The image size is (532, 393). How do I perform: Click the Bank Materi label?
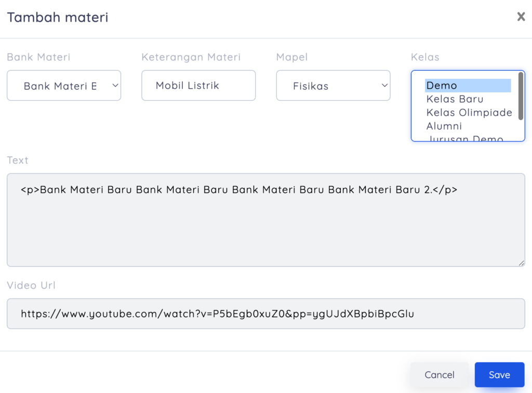click(38, 57)
